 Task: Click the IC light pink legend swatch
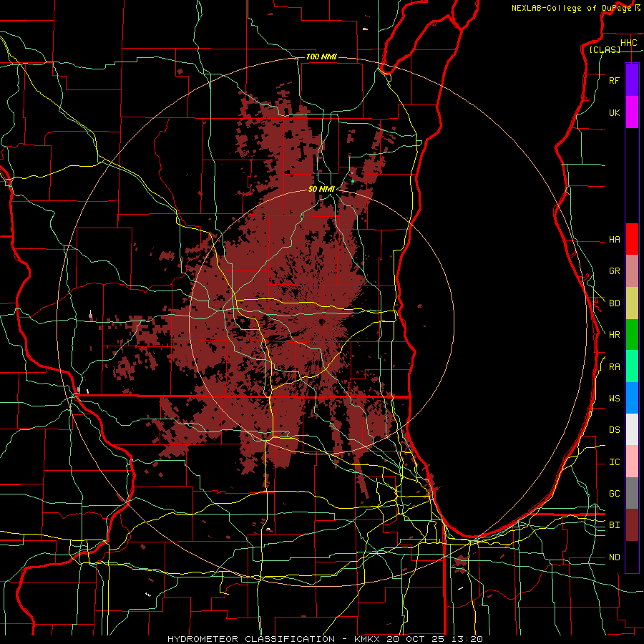coord(632,462)
